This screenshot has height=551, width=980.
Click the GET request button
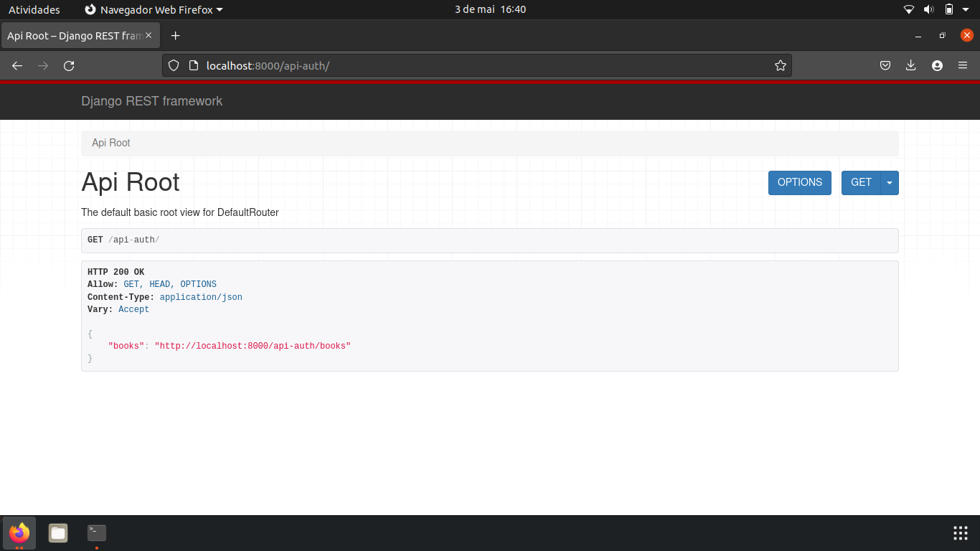tap(861, 182)
